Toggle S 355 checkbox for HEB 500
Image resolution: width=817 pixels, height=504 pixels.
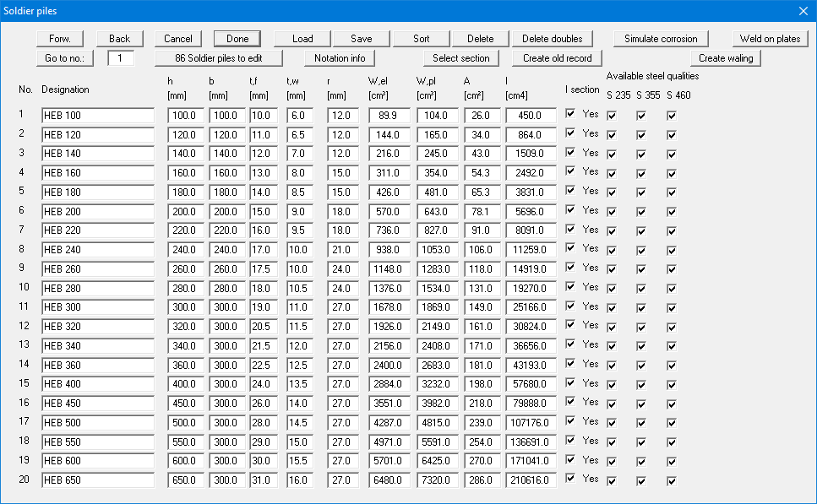coord(641,422)
